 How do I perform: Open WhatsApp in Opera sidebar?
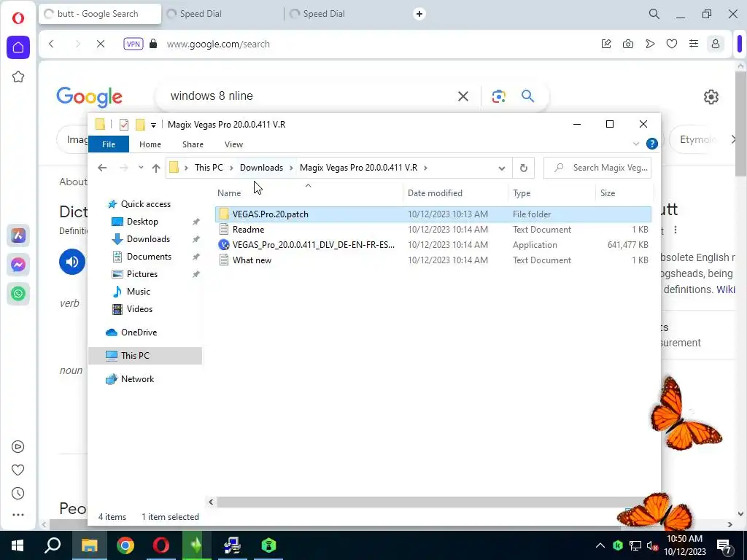(18, 294)
